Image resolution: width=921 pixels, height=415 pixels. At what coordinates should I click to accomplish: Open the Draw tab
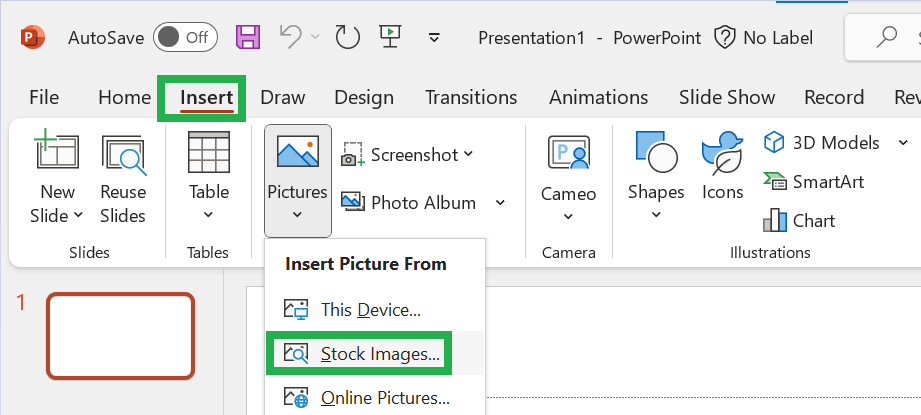283,97
